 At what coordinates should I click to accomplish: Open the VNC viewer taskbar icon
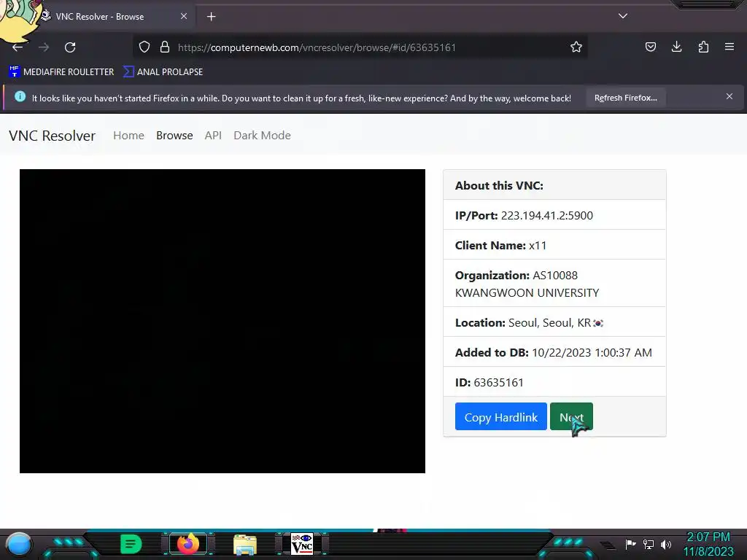tap(302, 544)
